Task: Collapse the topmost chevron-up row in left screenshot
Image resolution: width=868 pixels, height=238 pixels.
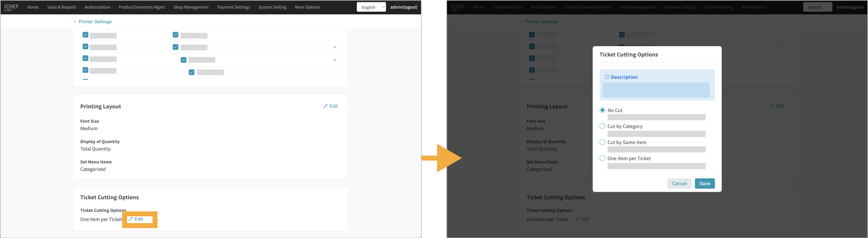Action: tap(334, 47)
